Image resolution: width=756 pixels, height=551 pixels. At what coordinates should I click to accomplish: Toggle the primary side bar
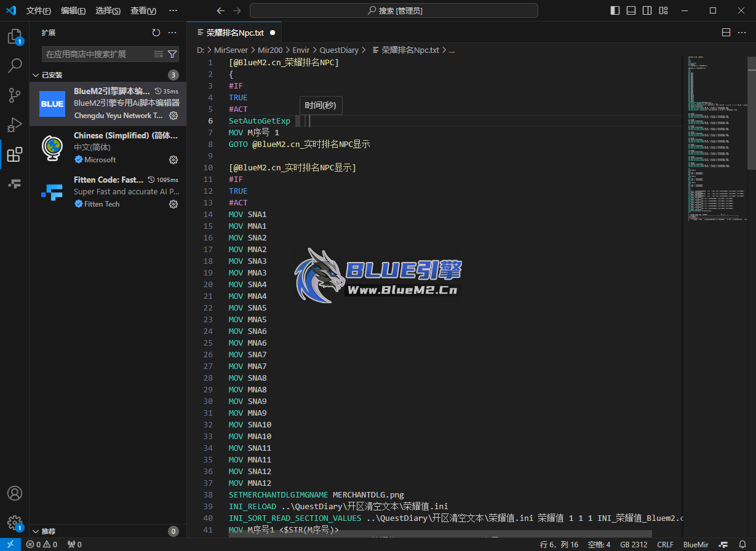coord(615,10)
